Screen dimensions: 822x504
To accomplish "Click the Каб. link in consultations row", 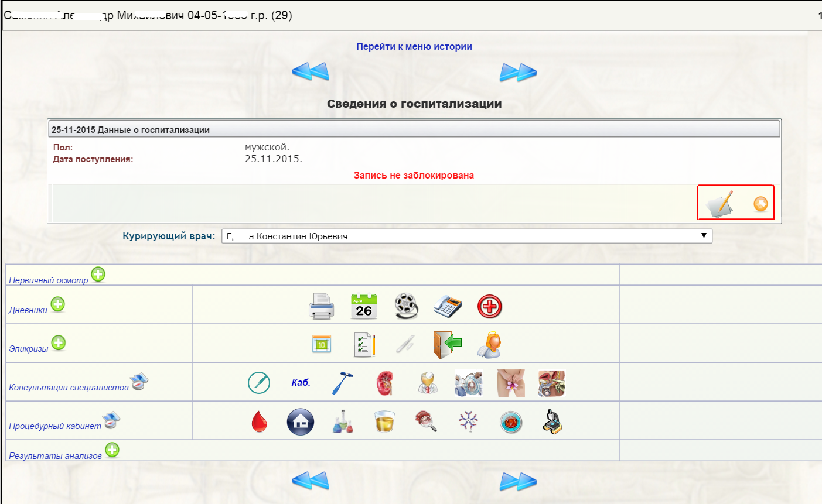I will click(301, 383).
